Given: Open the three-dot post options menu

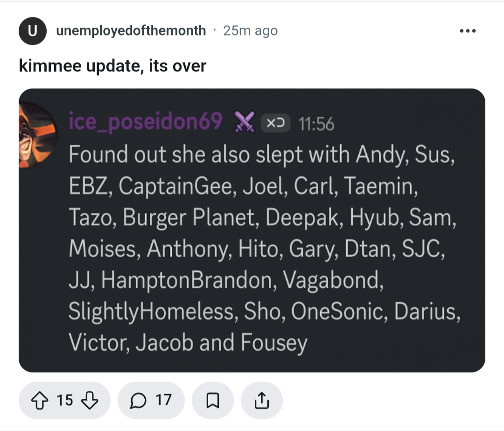Looking at the screenshot, I should pyautogui.click(x=467, y=31).
